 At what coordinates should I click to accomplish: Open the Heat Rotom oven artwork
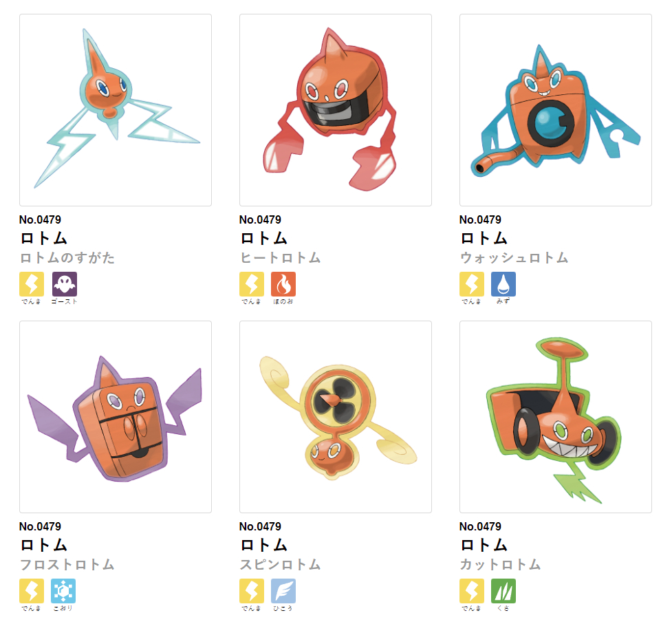[x=336, y=109]
